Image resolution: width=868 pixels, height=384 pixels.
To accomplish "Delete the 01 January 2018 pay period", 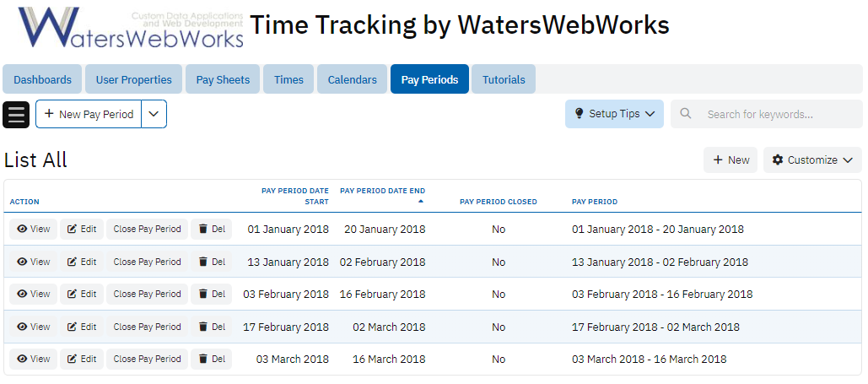I will pos(211,229).
